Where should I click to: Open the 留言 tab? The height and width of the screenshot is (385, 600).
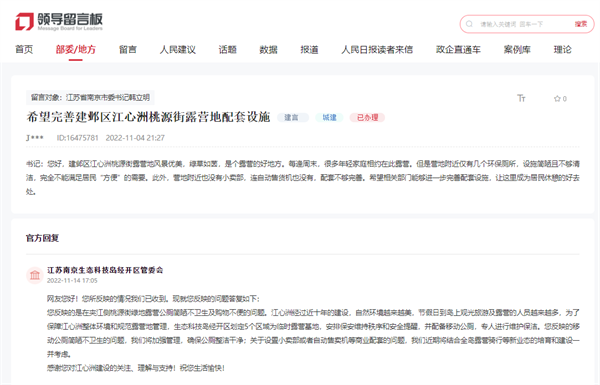(128, 49)
